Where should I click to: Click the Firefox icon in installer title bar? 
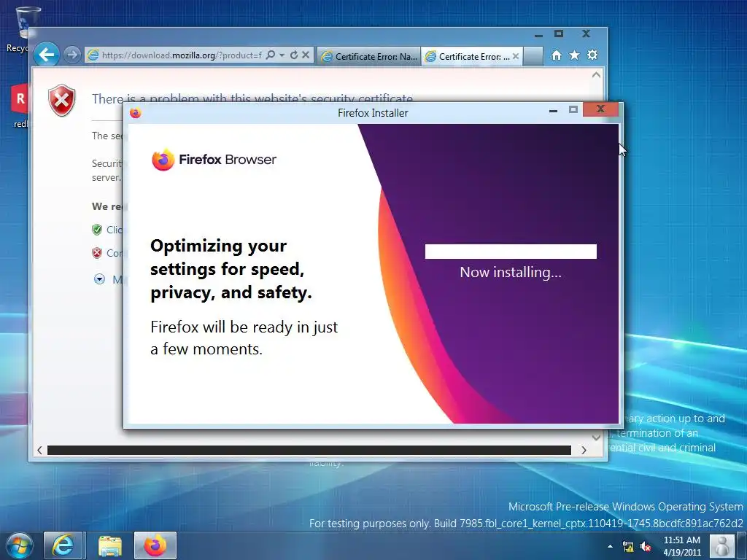pos(136,113)
